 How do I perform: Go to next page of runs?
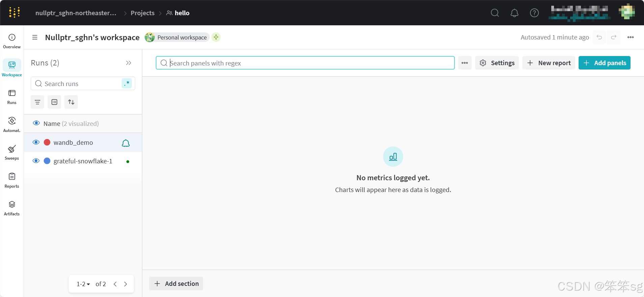(x=125, y=284)
